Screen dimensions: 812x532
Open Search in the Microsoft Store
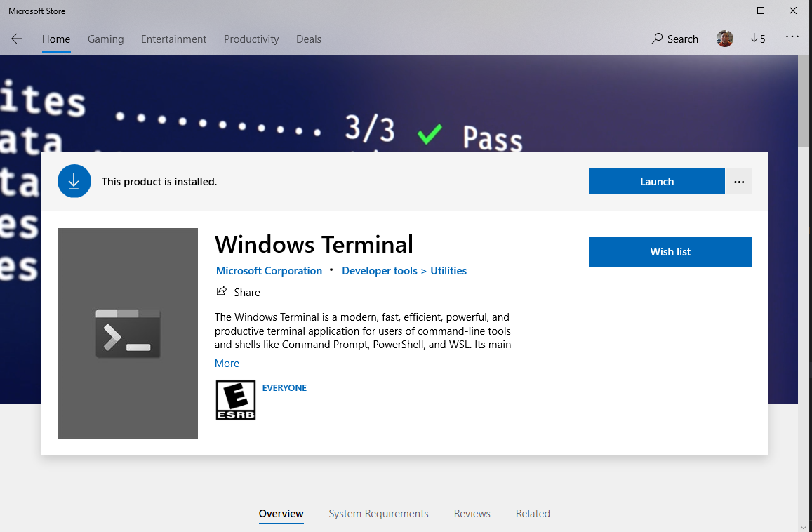coord(674,39)
